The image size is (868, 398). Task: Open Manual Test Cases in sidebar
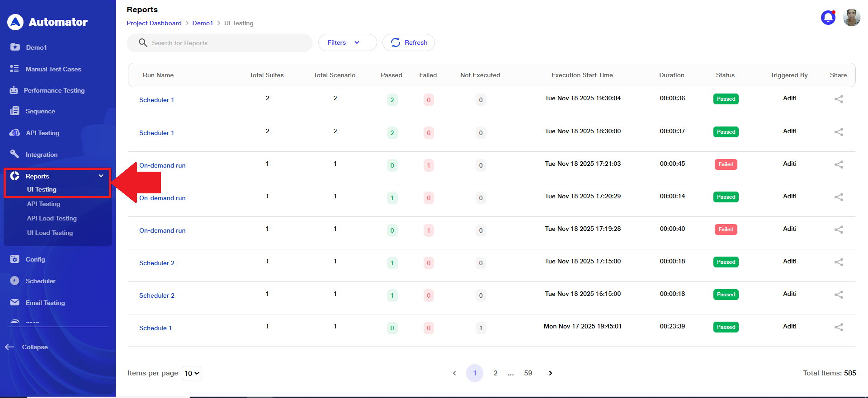point(53,69)
